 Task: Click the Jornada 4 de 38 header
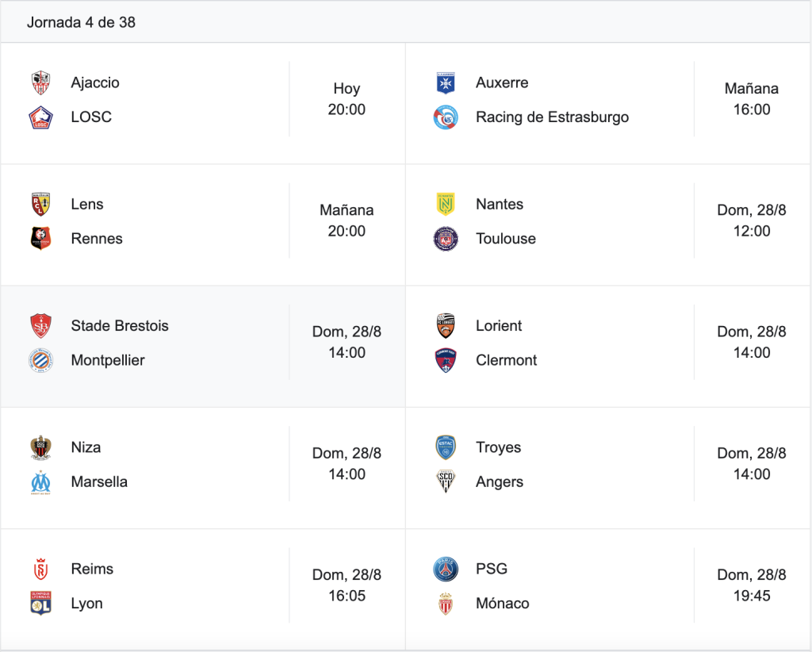tap(81, 22)
